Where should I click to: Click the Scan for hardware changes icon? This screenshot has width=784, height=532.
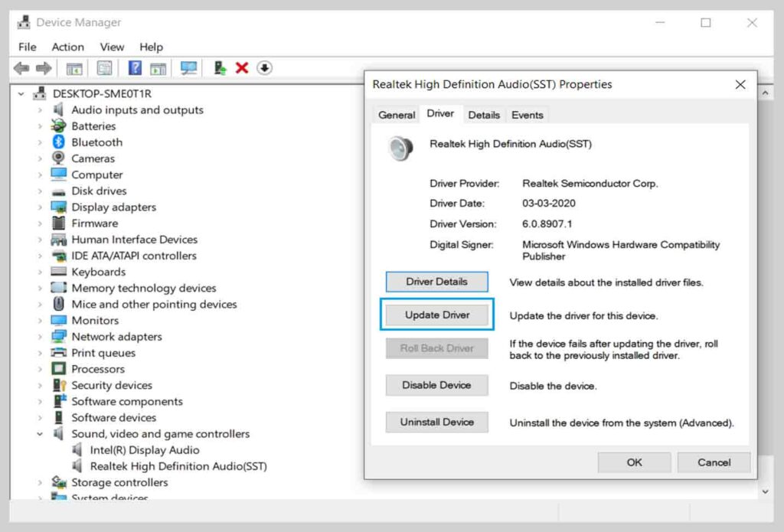tap(191, 67)
